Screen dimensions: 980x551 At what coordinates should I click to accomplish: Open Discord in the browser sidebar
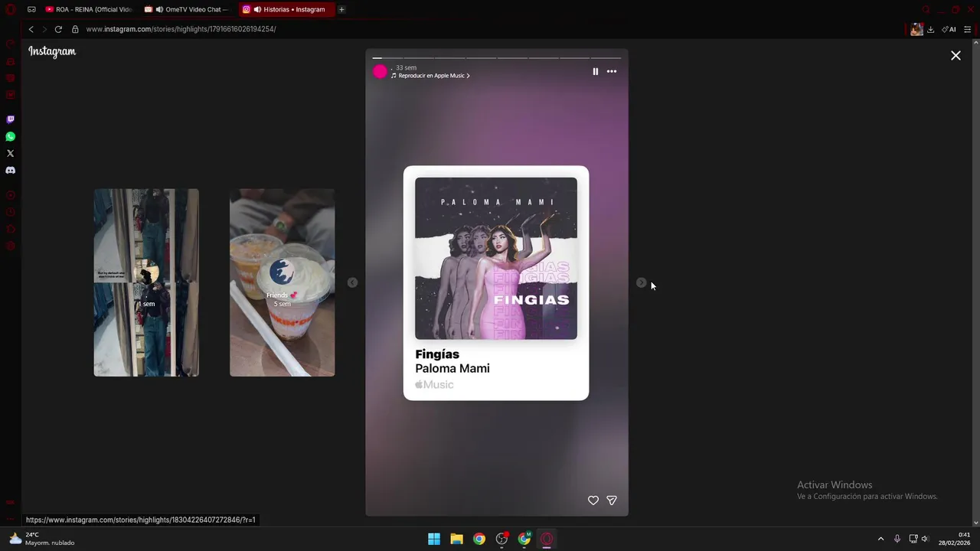[x=10, y=170]
